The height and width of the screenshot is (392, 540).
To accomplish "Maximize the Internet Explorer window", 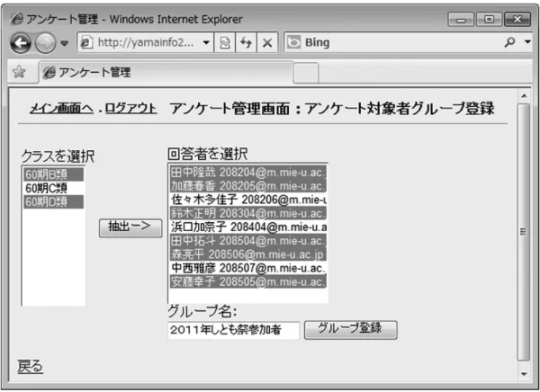I will pyautogui.click(x=489, y=19).
